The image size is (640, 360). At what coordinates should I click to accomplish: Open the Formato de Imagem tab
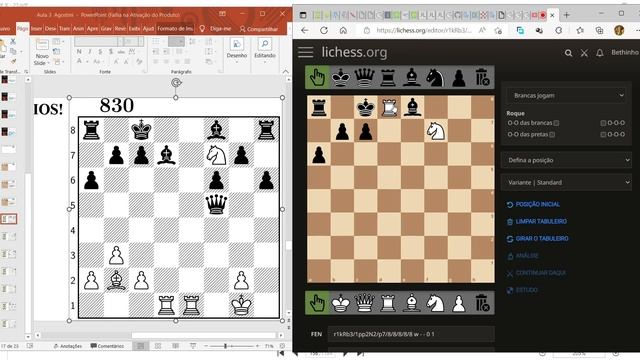176,29
